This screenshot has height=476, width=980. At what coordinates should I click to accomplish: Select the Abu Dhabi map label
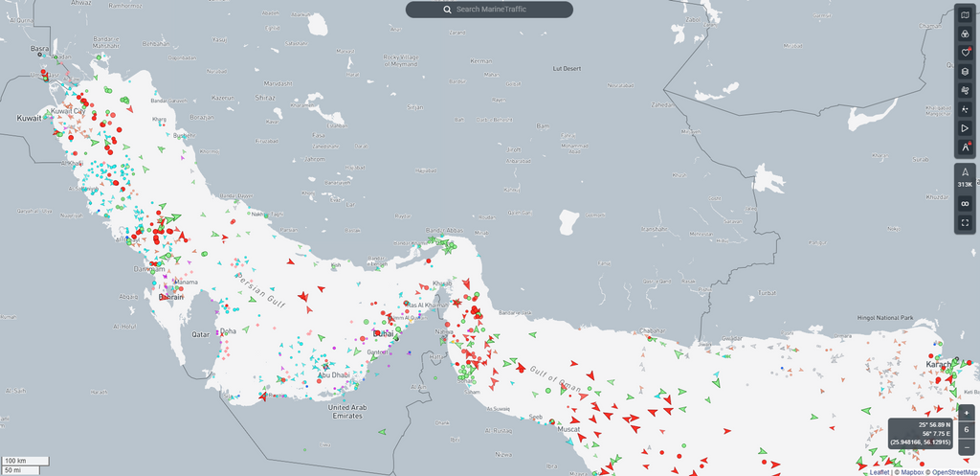332,375
